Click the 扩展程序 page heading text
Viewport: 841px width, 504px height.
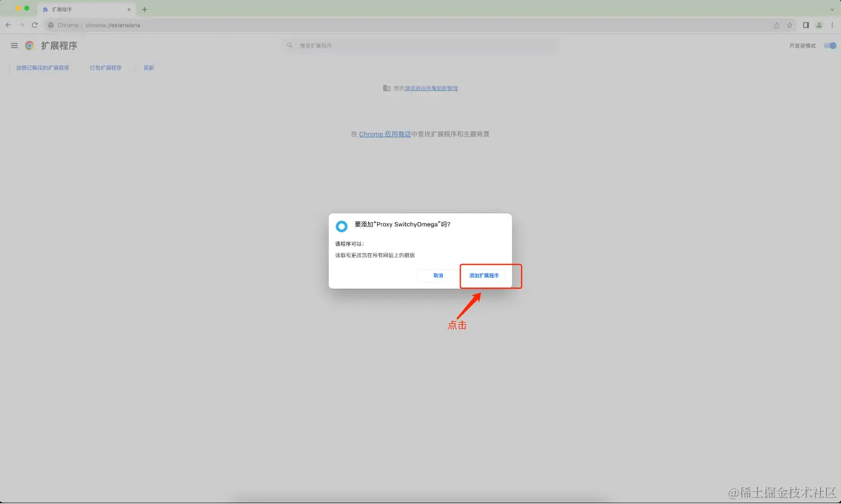[59, 46]
